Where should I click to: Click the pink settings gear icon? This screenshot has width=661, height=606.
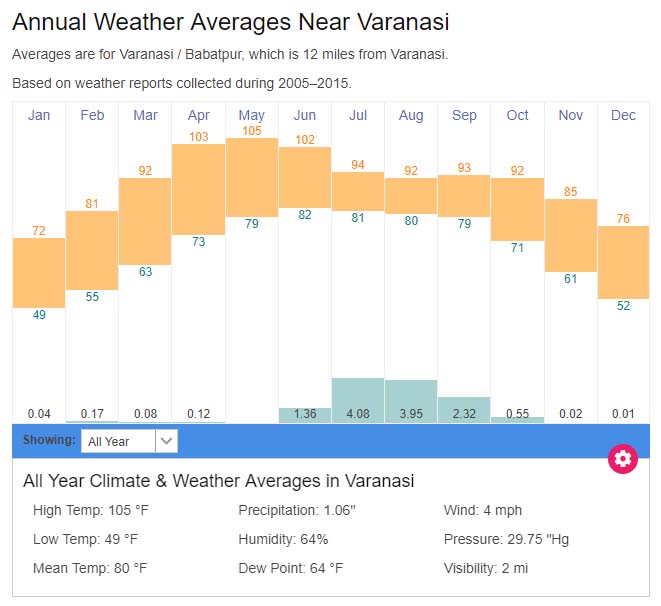click(623, 459)
